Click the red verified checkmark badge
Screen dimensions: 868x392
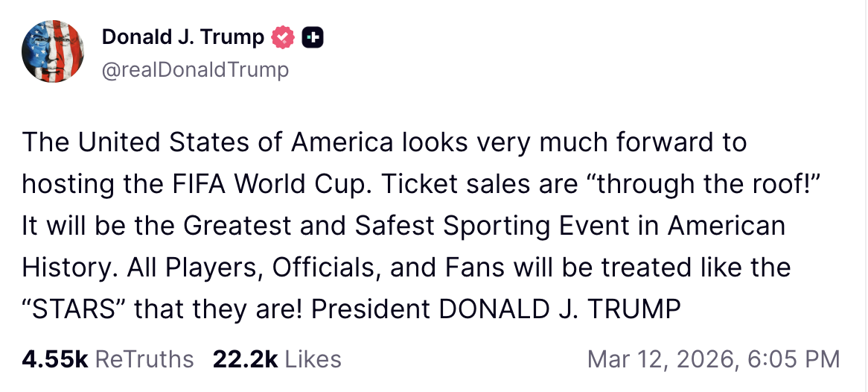pos(283,37)
